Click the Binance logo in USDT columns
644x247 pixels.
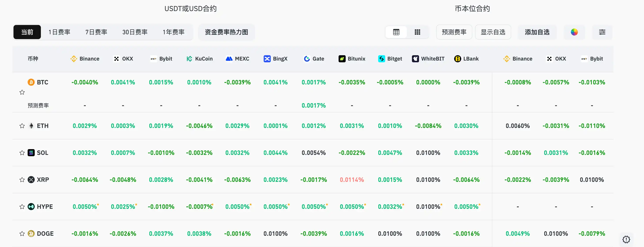coord(74,59)
